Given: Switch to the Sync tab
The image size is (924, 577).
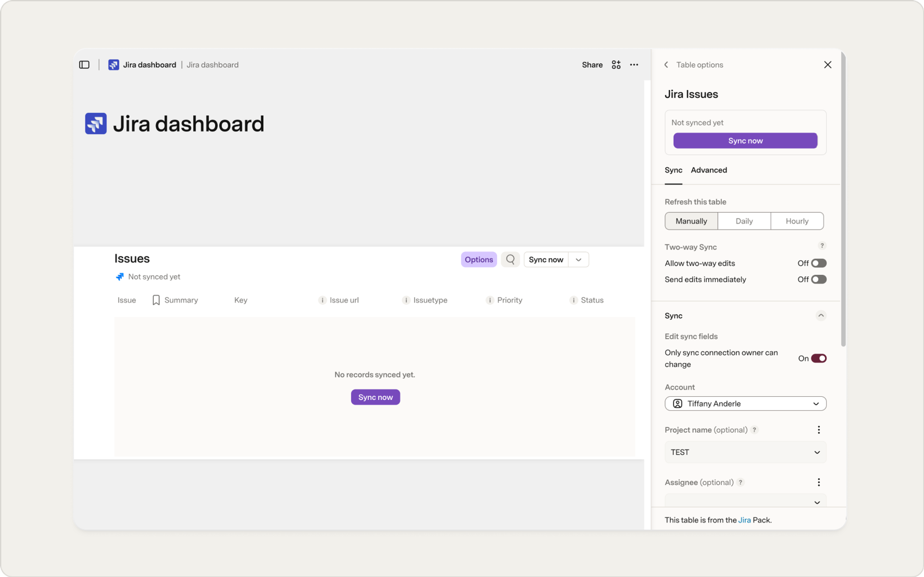Looking at the screenshot, I should coord(674,170).
